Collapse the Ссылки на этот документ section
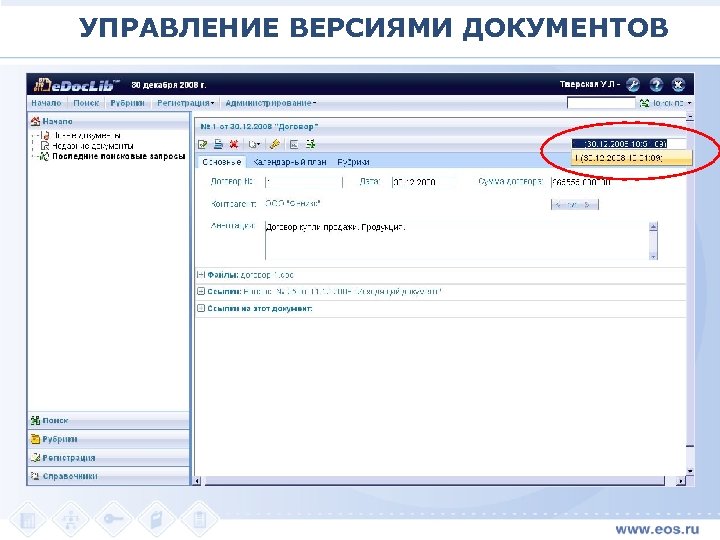 click(x=201, y=308)
